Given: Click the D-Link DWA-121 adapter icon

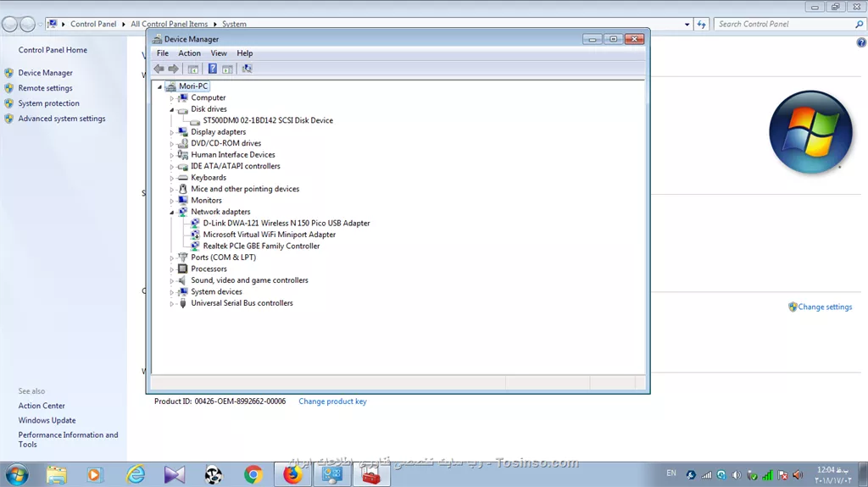Looking at the screenshot, I should click(x=195, y=223).
